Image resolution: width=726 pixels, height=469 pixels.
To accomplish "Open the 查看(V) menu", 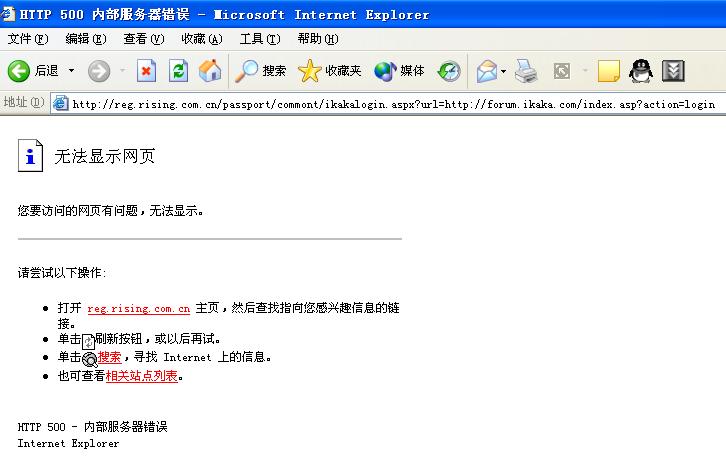I will pos(144,39).
